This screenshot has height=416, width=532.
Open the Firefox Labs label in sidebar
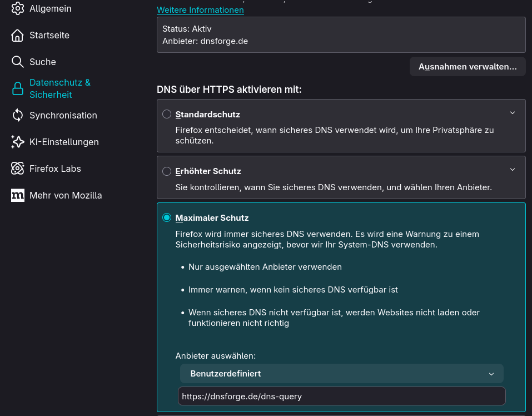[x=55, y=169]
